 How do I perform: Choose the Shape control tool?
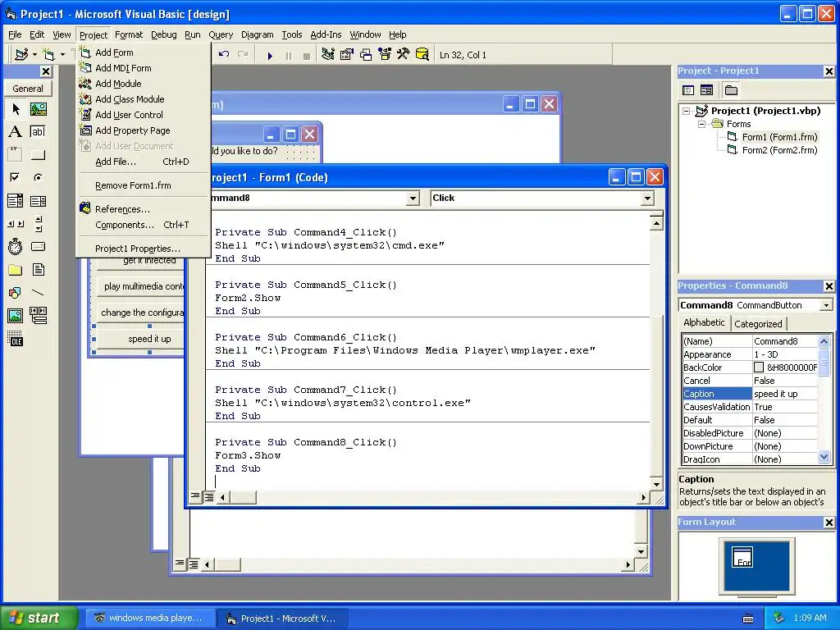[16, 293]
